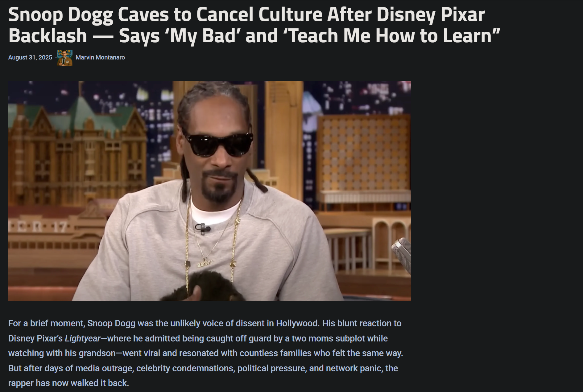583x392 pixels.
Task: Click the lapel microphone clipped on the sweatshirt
Action: coord(202,228)
